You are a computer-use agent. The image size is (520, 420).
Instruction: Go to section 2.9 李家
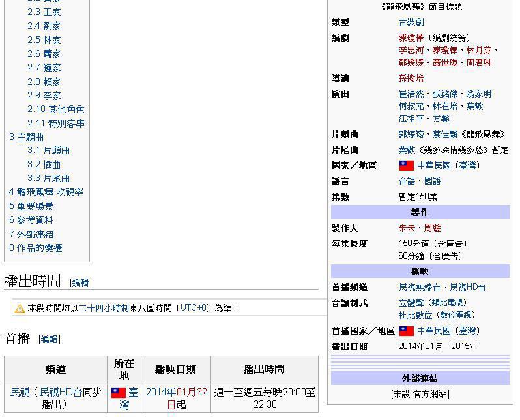coord(44,96)
